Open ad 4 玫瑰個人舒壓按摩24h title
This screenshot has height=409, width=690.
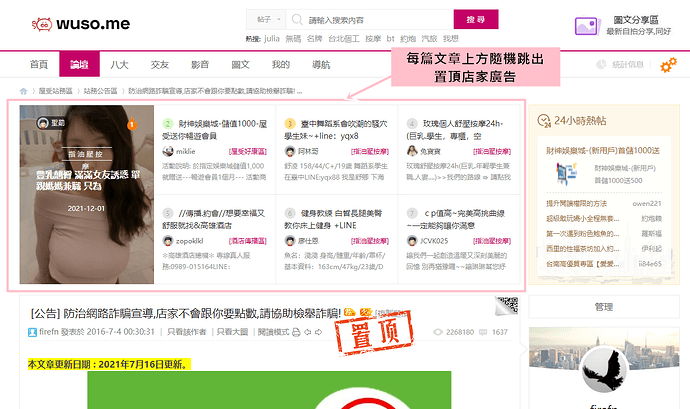point(455,130)
